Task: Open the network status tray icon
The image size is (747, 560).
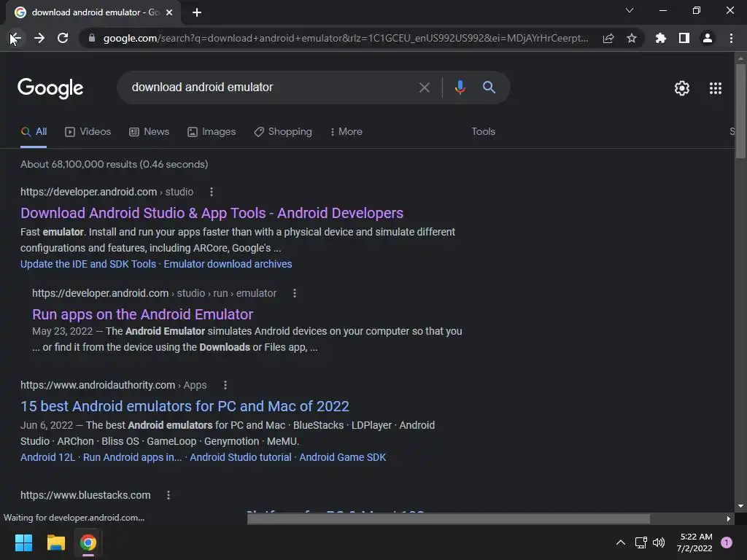Action: 640,542
